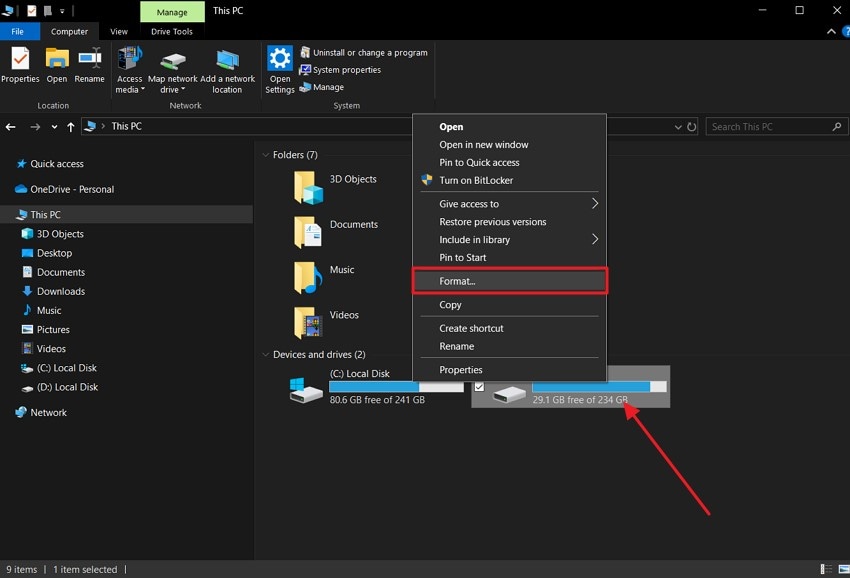The width and height of the screenshot is (850, 578).
Task: Choose Turn on BitLocker
Action: pyautogui.click(x=510, y=181)
